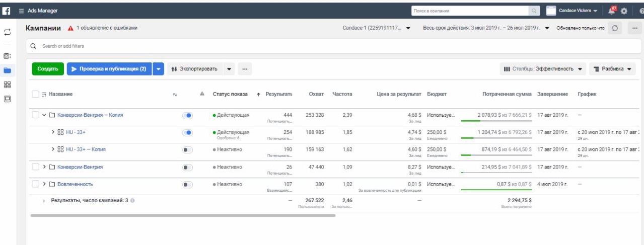Expand the Конверсии-Венгрия campaign
The width and height of the screenshot is (644, 245).
44,167
